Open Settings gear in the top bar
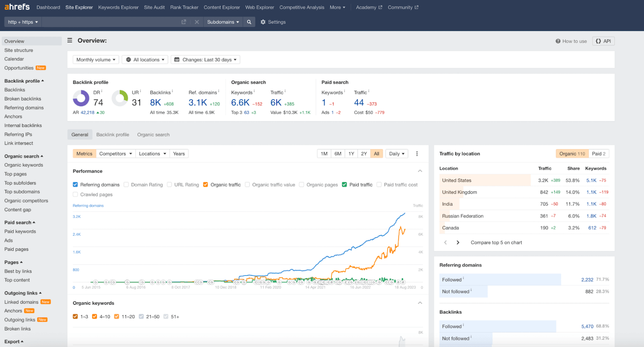Viewport: 644px width, 347px height. click(273, 22)
